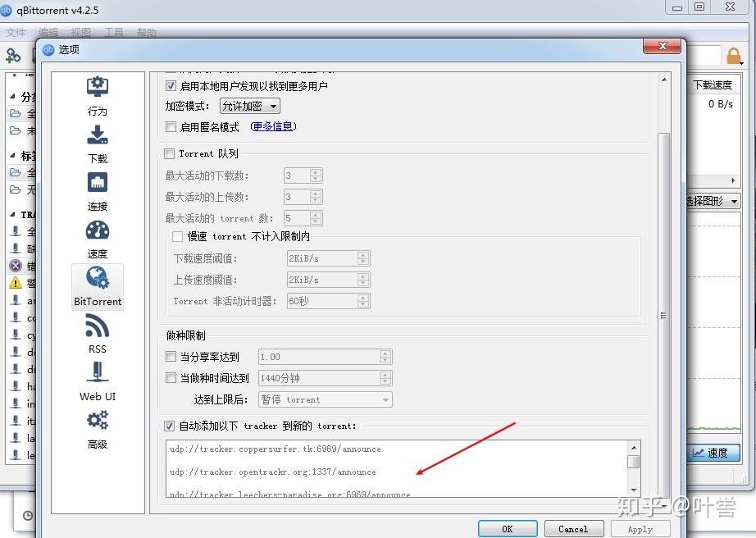Viewport: 756px width, 538px height.
Task: Click the warning triangle tracker filter icon
Action: coord(16,282)
